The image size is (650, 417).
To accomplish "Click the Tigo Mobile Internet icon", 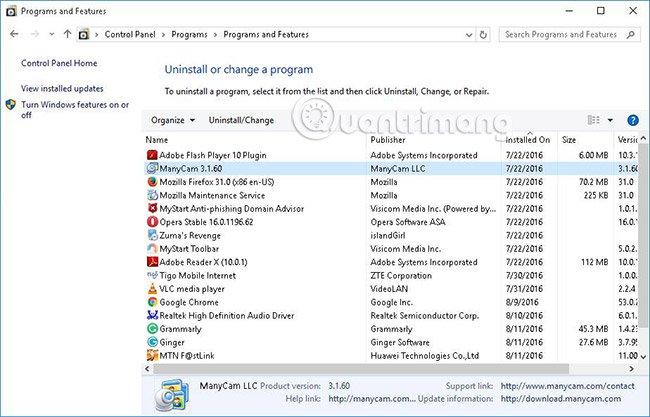I will point(152,275).
